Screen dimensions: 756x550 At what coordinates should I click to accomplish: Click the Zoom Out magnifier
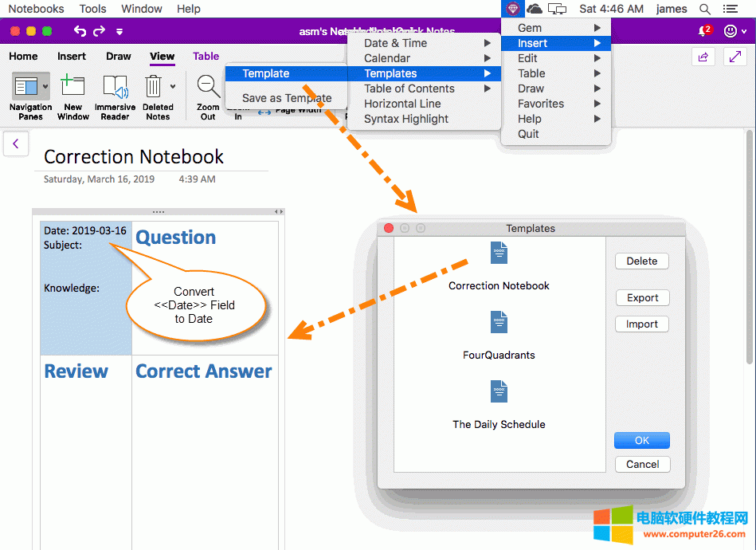pyautogui.click(x=208, y=86)
